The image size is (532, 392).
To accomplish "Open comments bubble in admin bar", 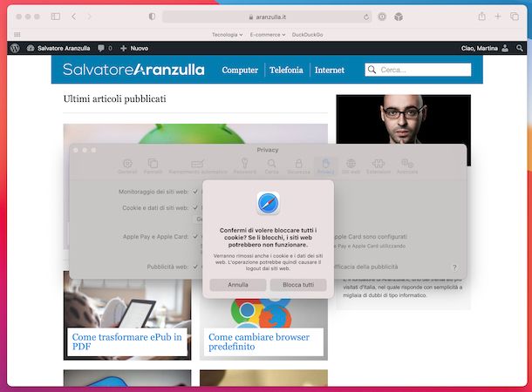I will point(105,48).
